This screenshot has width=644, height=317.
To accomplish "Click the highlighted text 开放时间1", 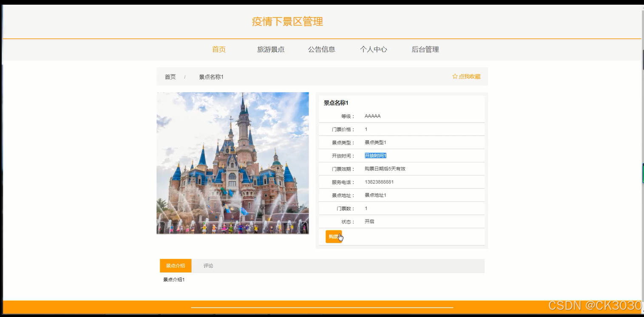I will coord(375,156).
